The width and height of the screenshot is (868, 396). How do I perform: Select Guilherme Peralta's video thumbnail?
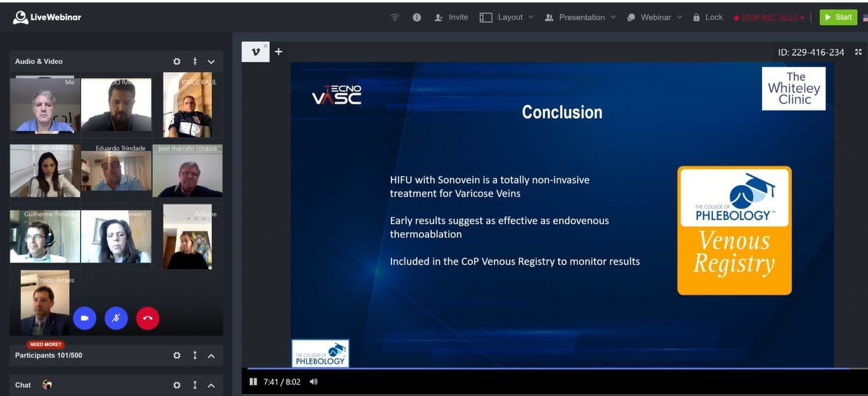45,236
